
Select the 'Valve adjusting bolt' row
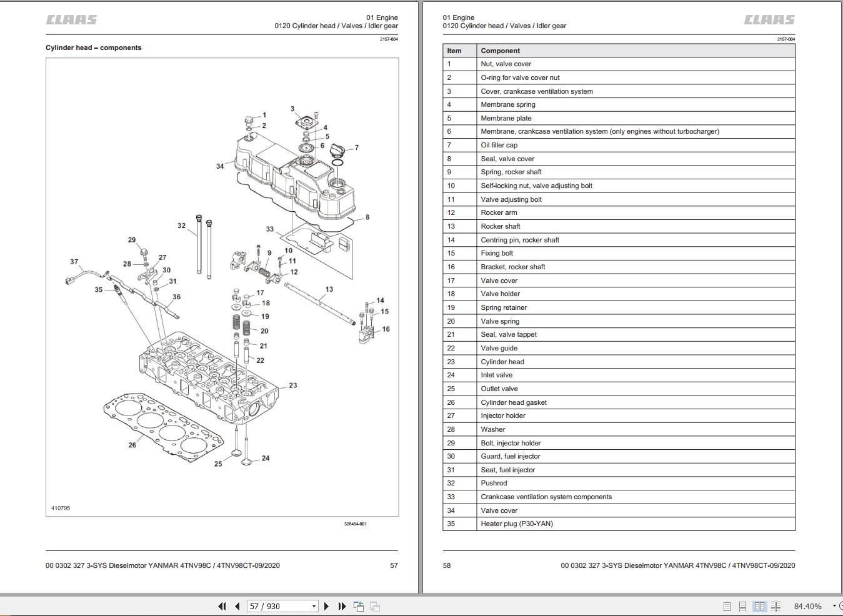pyautogui.click(x=619, y=199)
